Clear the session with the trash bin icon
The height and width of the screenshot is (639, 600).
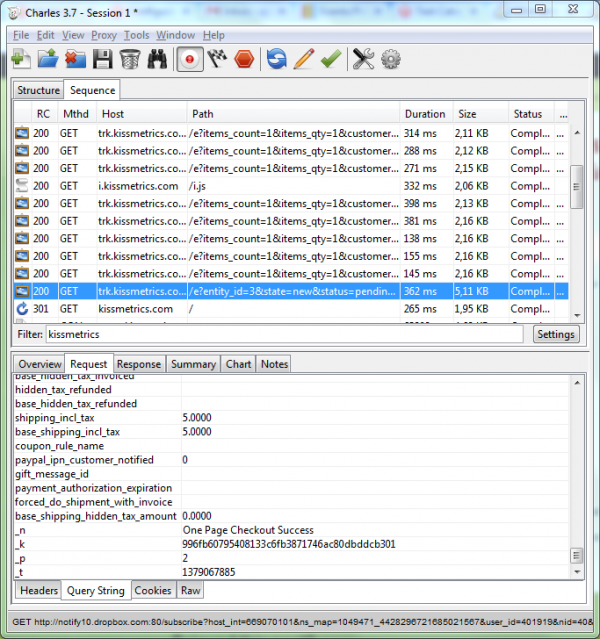[x=130, y=59]
